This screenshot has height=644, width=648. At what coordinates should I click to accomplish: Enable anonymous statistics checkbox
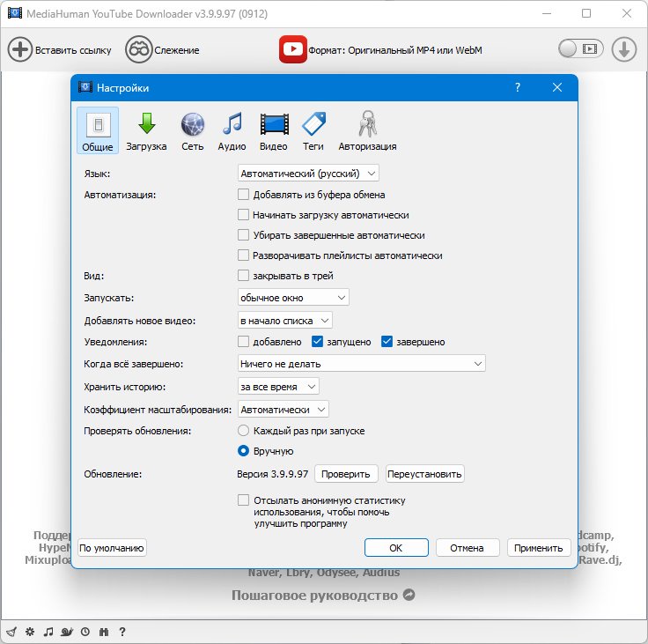coord(243,500)
